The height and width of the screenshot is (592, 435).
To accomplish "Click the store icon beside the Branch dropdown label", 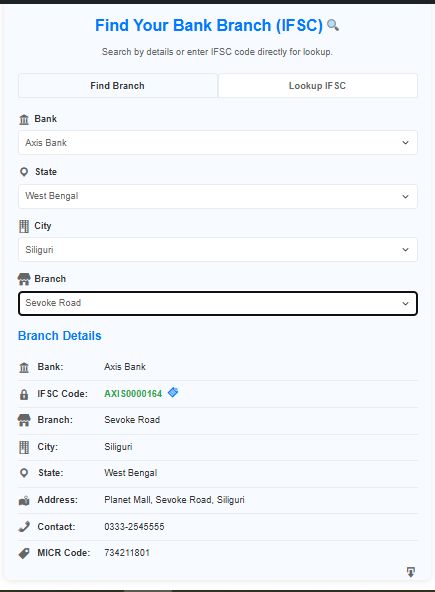I will coord(24,279).
